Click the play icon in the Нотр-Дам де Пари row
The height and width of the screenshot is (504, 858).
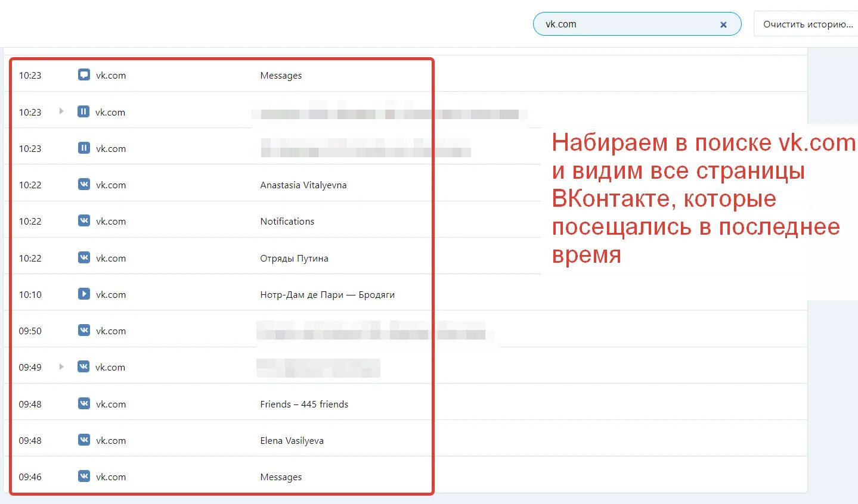click(x=84, y=294)
